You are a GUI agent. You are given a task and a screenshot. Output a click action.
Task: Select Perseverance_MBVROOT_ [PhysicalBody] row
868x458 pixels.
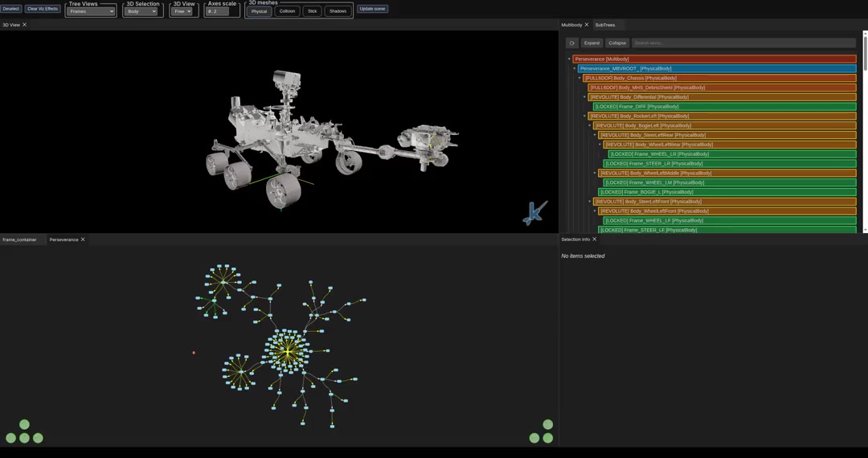click(x=717, y=68)
